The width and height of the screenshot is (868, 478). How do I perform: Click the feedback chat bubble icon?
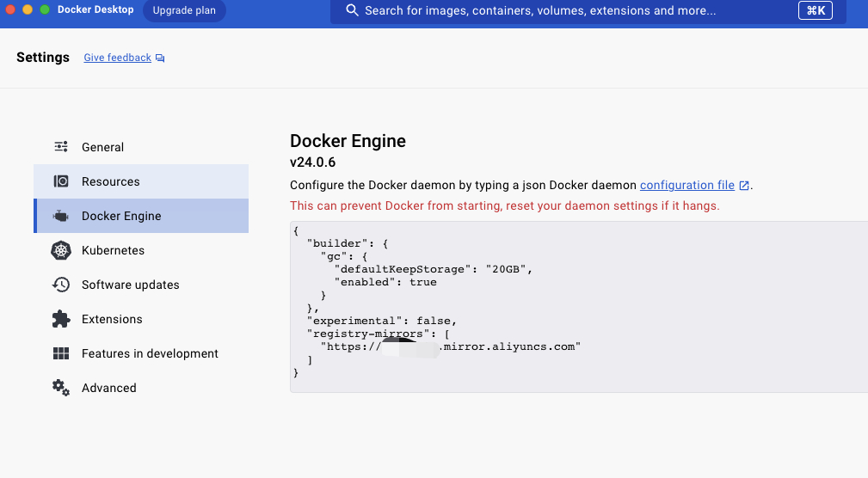click(160, 58)
